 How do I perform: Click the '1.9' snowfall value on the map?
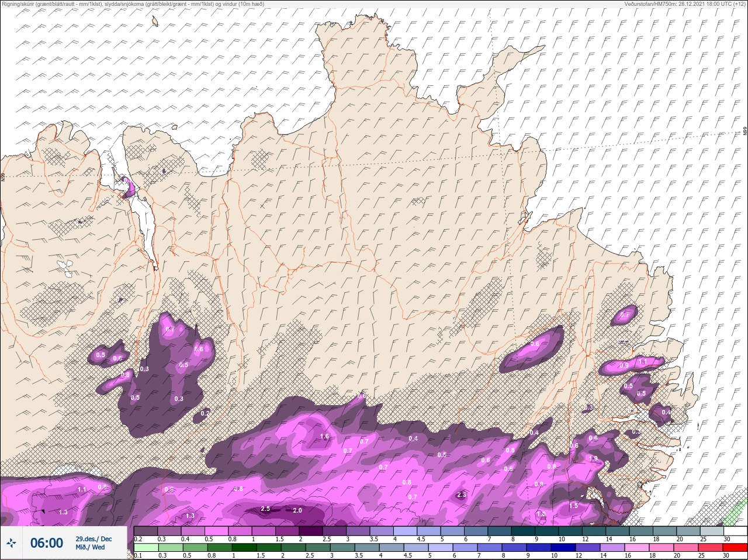click(x=594, y=459)
